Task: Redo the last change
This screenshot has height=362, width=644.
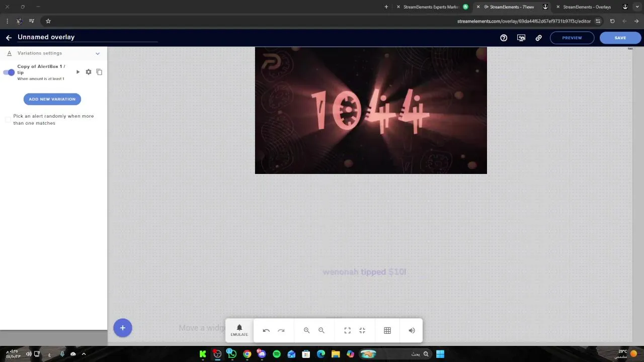Action: tap(281, 330)
